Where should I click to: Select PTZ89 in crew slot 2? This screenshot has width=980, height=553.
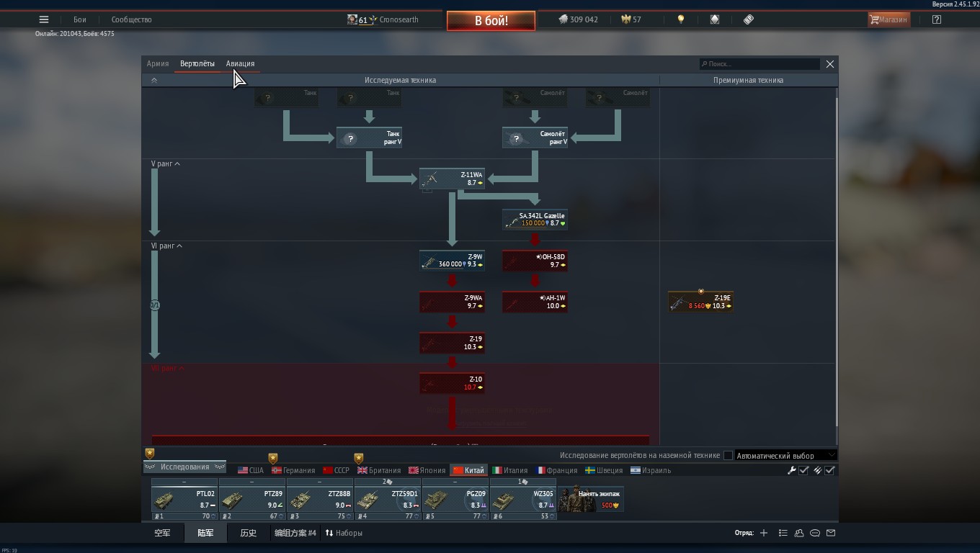[x=252, y=500]
